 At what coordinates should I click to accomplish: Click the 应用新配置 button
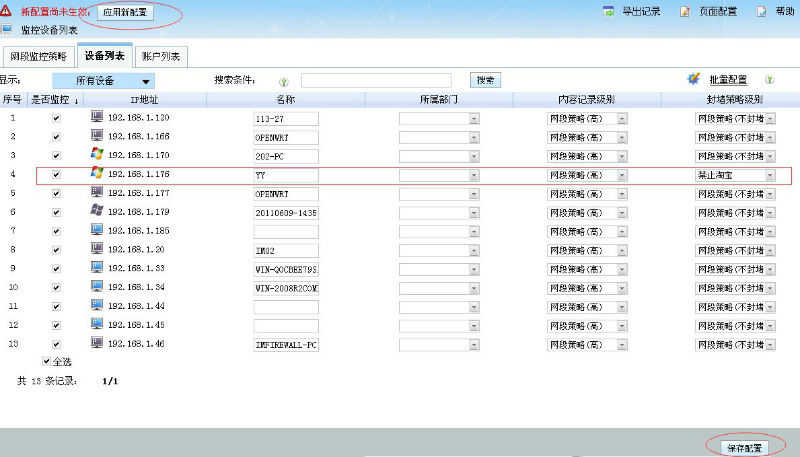(127, 12)
